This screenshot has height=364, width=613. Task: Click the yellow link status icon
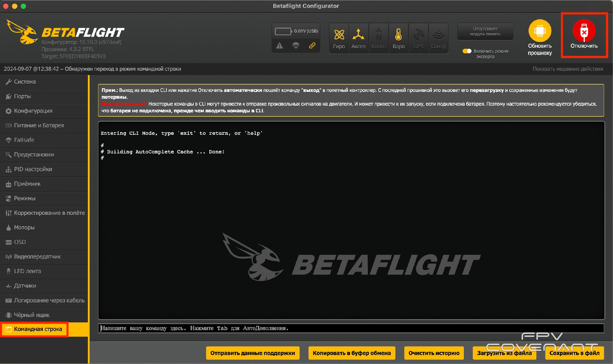pyautogui.click(x=312, y=45)
